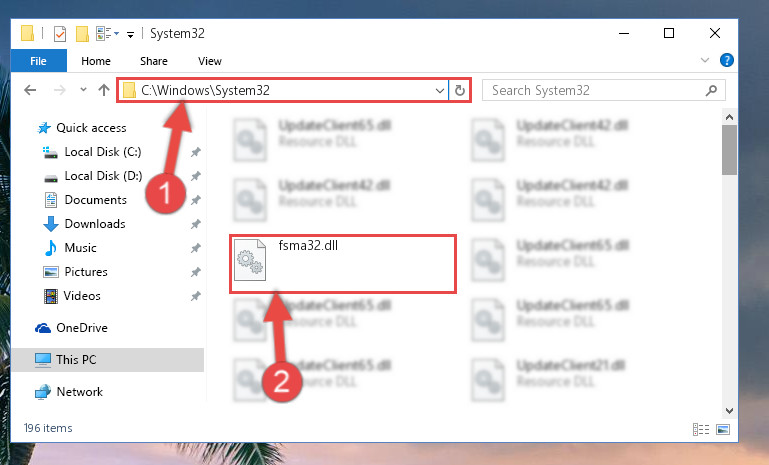Open the Customize Quick Access Toolbar dropdown
Viewport: 769px width, 465px height.
[130, 34]
